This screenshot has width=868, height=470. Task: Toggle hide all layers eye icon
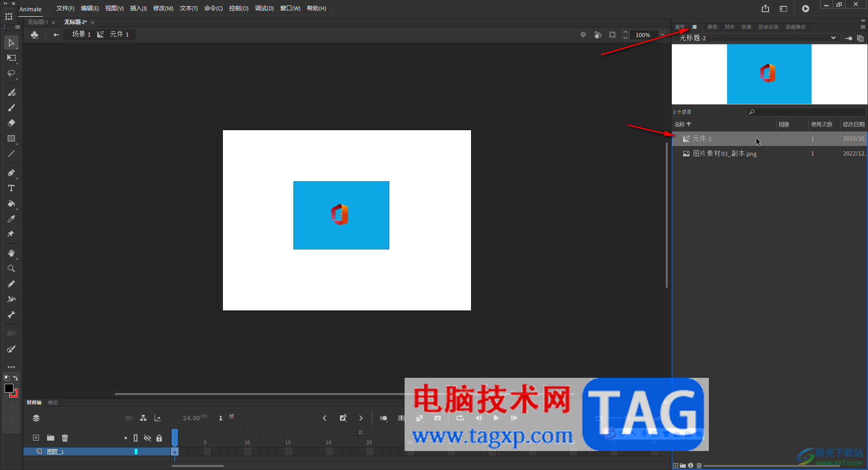pos(147,438)
